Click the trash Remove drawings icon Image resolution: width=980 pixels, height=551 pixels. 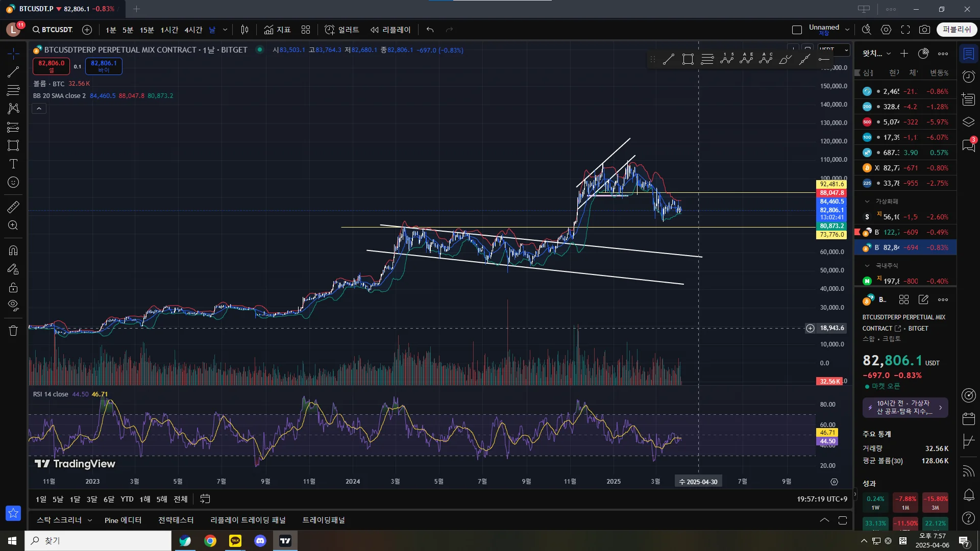[13, 331]
